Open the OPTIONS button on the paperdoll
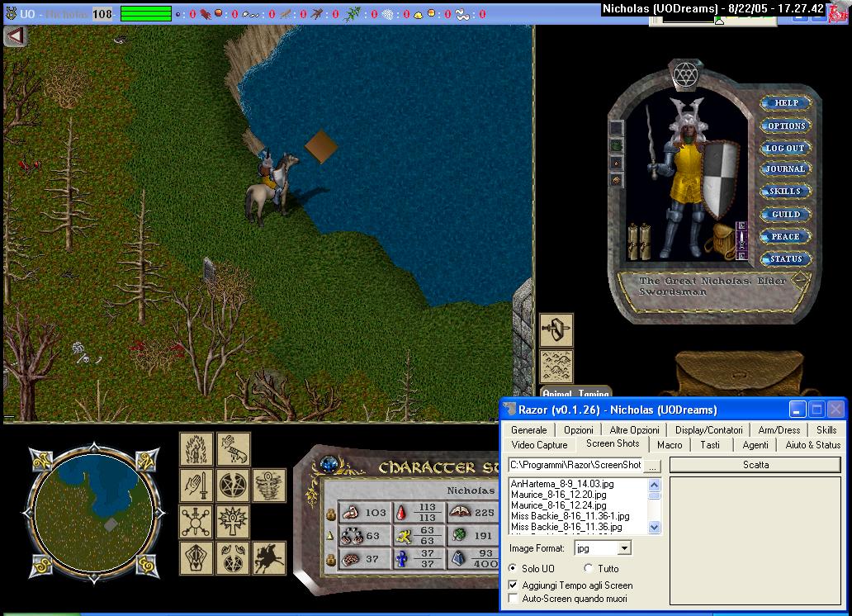Viewport: 852px width, 616px height. 786,126
